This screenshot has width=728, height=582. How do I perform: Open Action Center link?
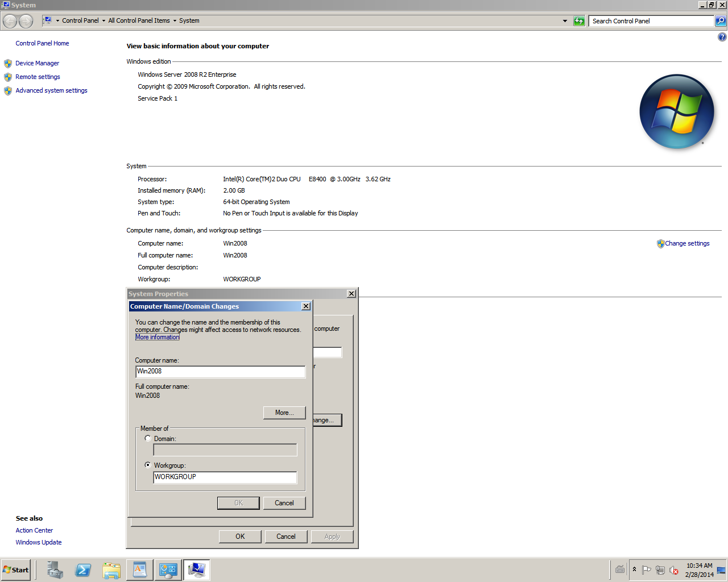point(34,530)
